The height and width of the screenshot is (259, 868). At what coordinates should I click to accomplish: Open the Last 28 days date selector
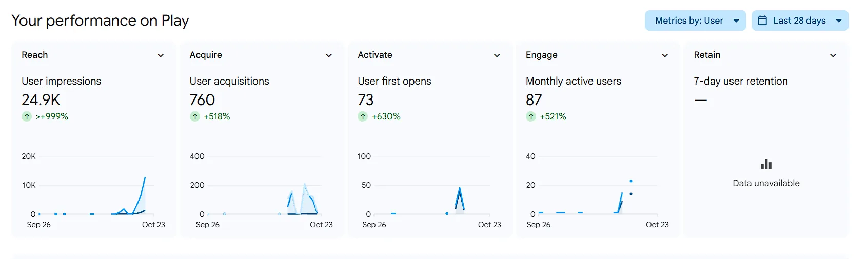(800, 21)
